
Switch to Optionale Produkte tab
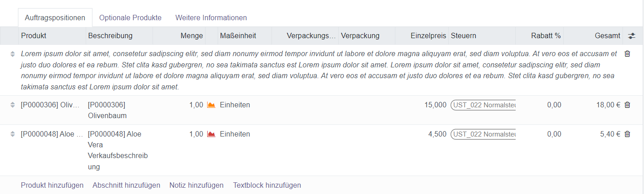coord(130,18)
